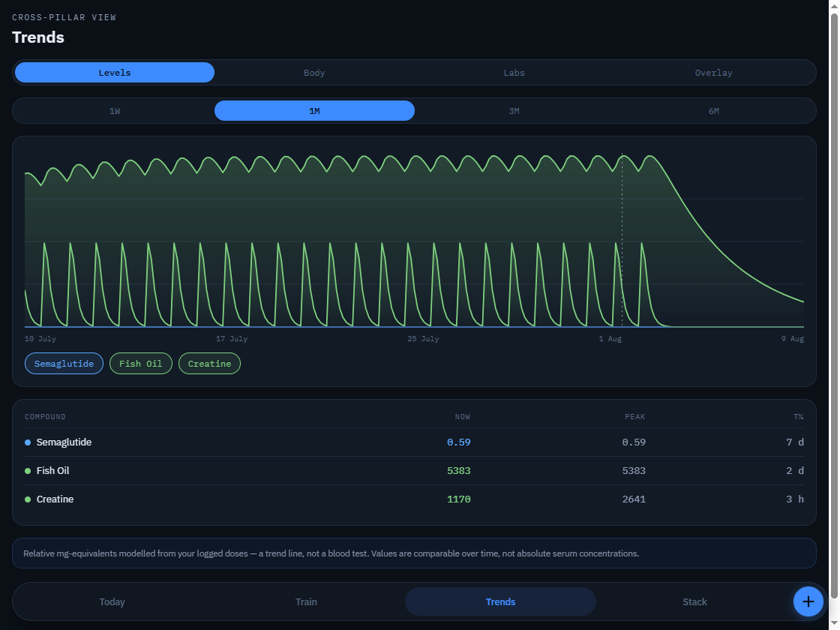Image resolution: width=840 pixels, height=630 pixels.
Task: Open the Stack page
Action: coord(694,601)
